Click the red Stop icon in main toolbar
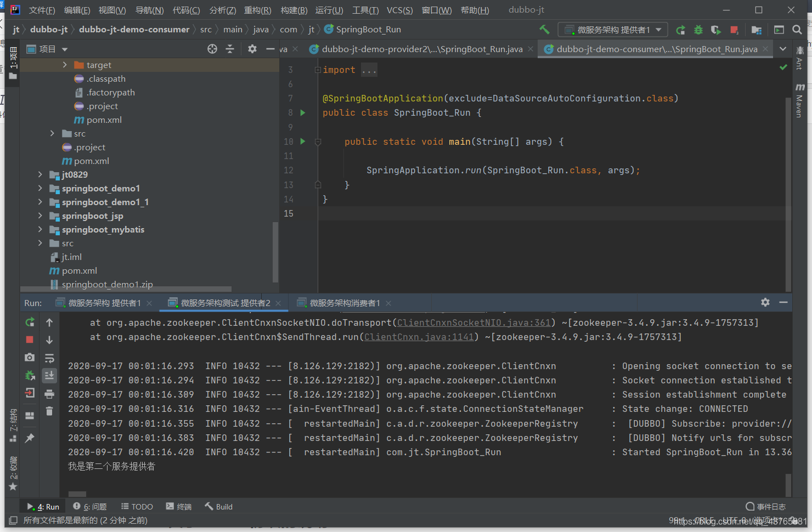This screenshot has width=812, height=532. click(734, 30)
